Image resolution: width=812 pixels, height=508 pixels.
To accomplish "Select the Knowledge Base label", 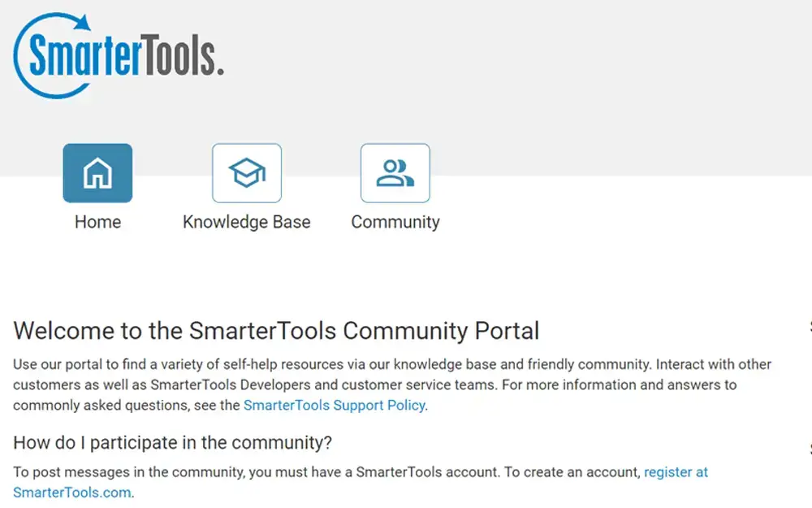I will click(247, 222).
